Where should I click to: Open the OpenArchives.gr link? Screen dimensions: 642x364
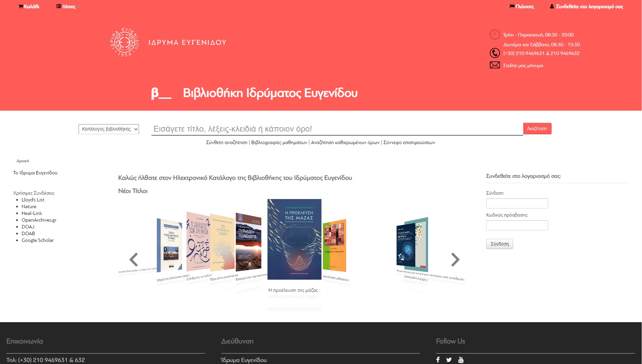coord(39,220)
